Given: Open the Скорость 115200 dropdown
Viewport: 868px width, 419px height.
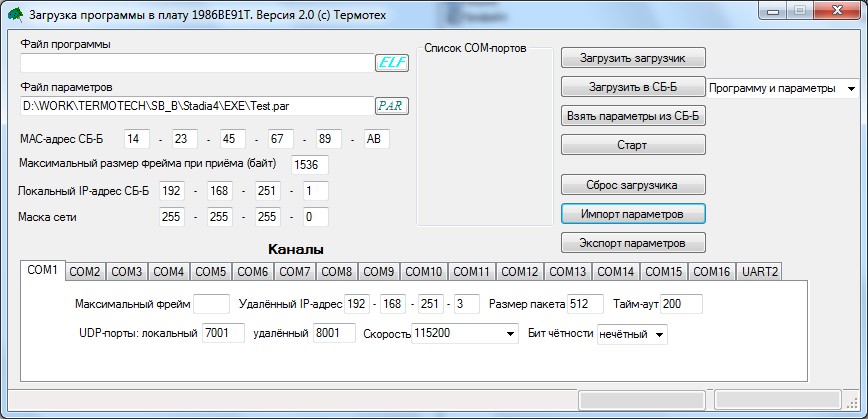Looking at the screenshot, I should 464,334.
